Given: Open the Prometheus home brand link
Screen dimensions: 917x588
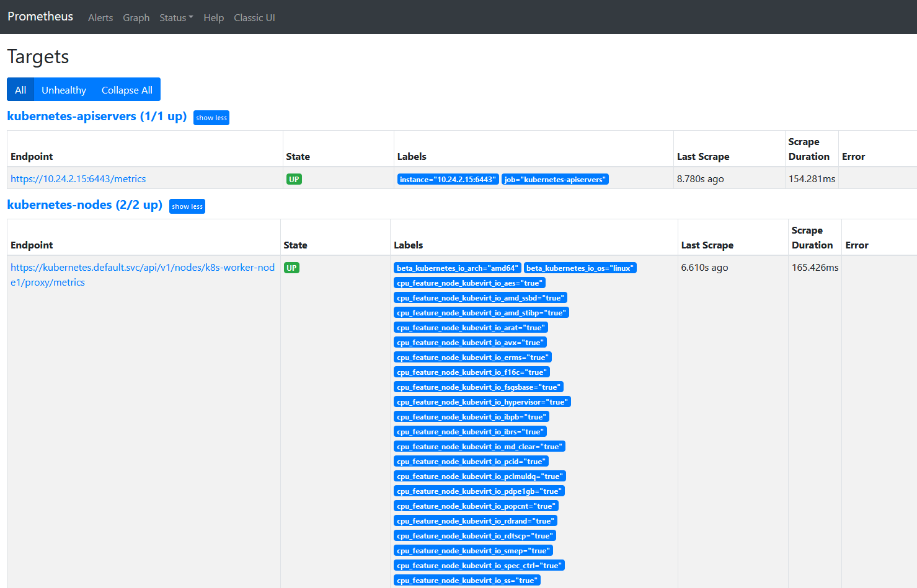Looking at the screenshot, I should 40,17.
